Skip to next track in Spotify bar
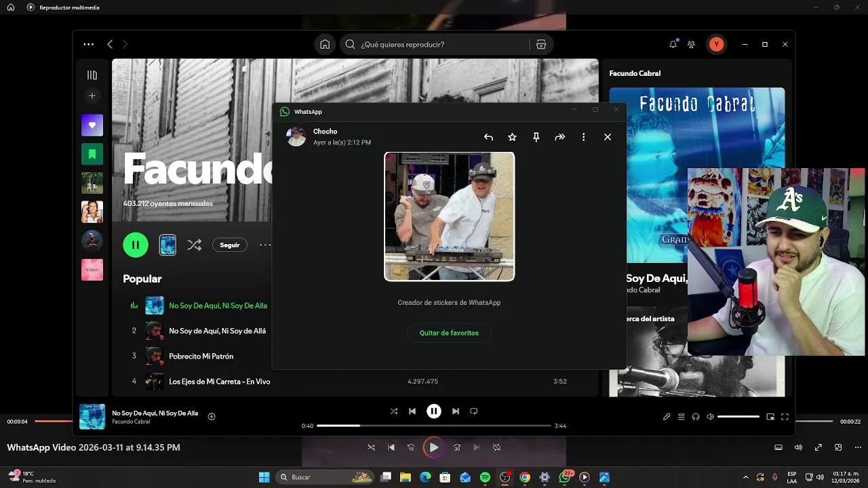This screenshot has width=868, height=488. (x=456, y=411)
